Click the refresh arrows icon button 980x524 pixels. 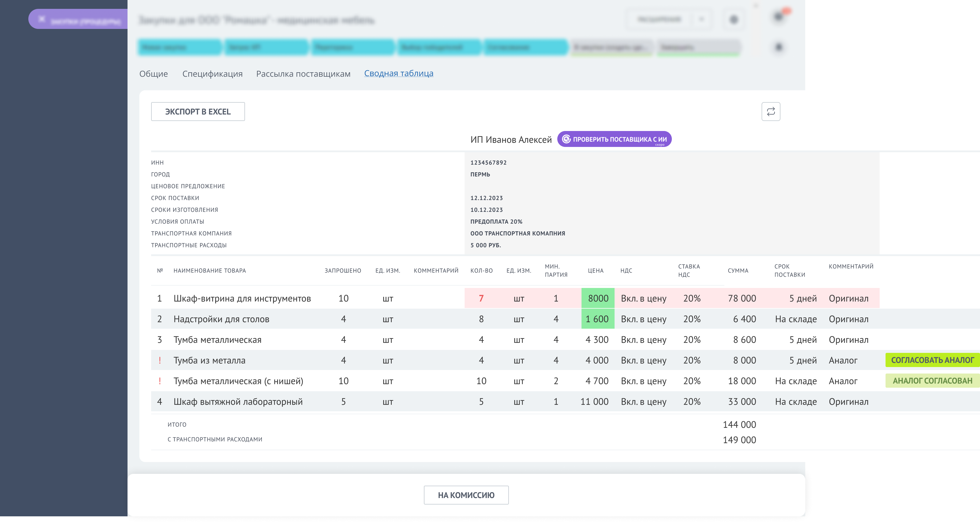point(770,112)
